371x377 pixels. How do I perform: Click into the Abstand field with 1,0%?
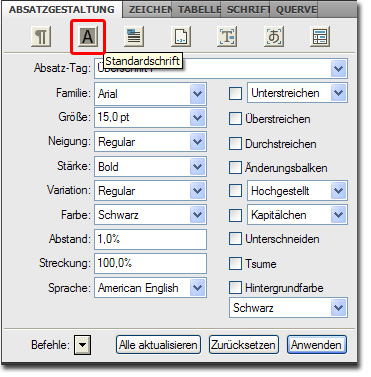[x=150, y=239]
